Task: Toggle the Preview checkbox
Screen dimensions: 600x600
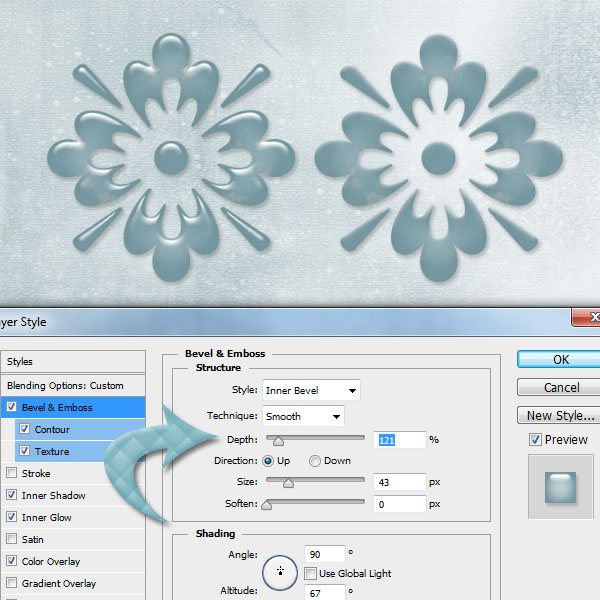Action: 535,440
